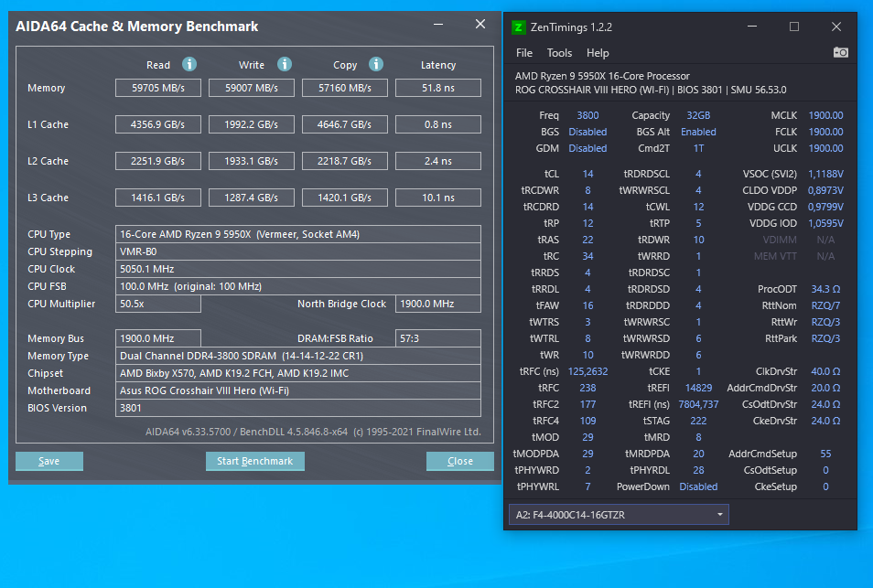Open the Help menu in ZenTimings
This screenshot has height=588, width=873.
[x=598, y=53]
